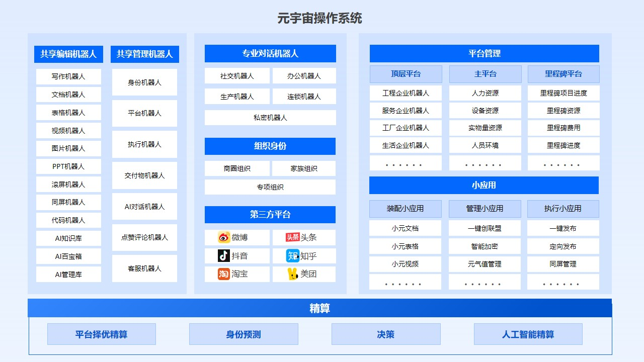
Task: Click the 决策 button
Action: 386,334
